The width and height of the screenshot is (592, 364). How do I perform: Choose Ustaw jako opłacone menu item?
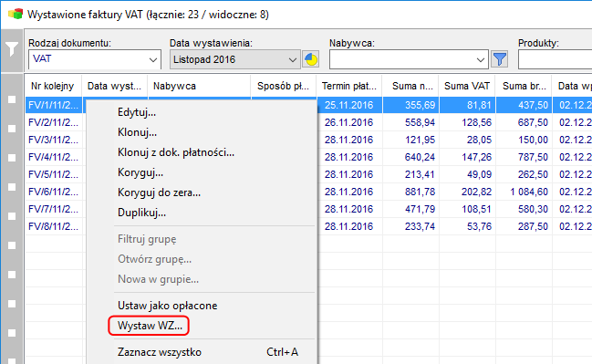coord(167,306)
